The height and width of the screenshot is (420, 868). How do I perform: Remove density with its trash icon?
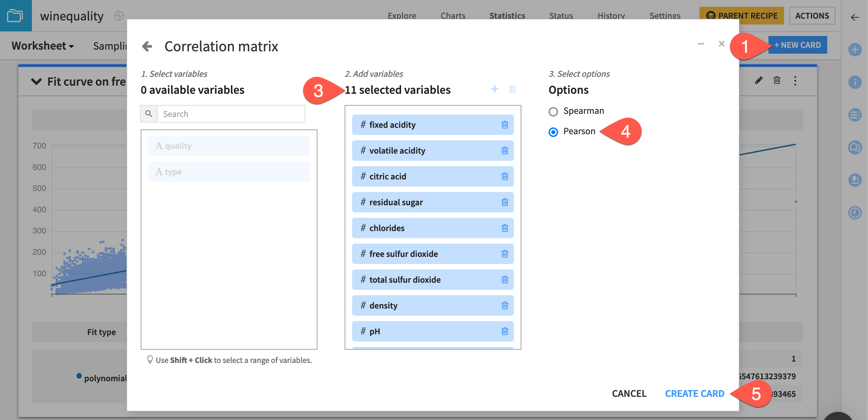tap(505, 305)
